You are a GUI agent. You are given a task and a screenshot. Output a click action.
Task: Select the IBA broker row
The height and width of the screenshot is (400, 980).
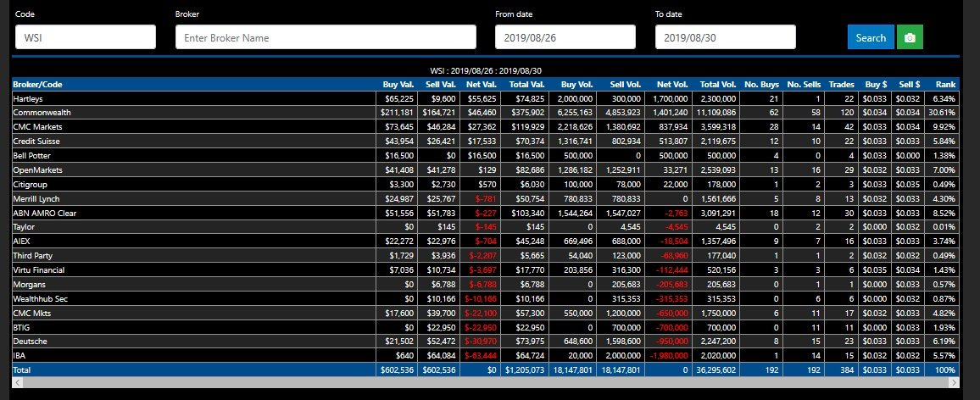485,356
